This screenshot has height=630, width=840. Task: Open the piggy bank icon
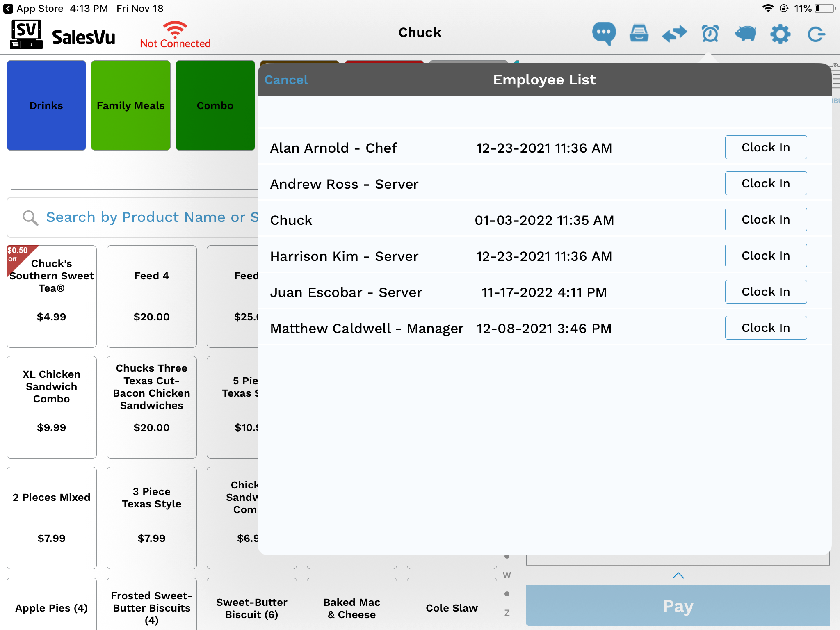(745, 34)
